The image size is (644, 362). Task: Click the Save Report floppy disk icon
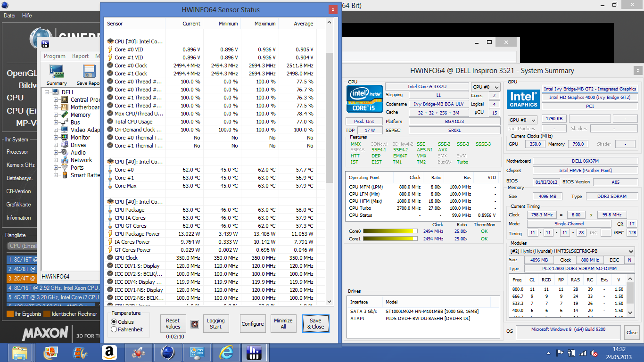click(x=89, y=72)
